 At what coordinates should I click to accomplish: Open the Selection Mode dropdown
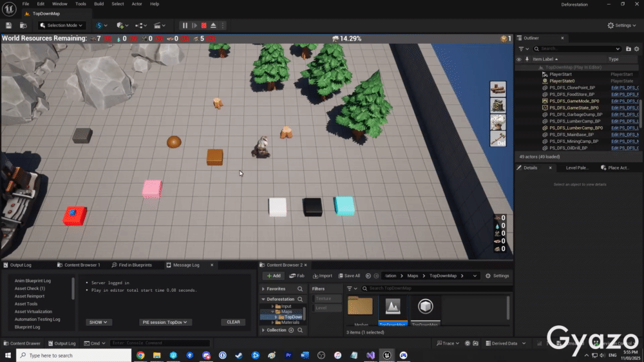pyautogui.click(x=62, y=25)
